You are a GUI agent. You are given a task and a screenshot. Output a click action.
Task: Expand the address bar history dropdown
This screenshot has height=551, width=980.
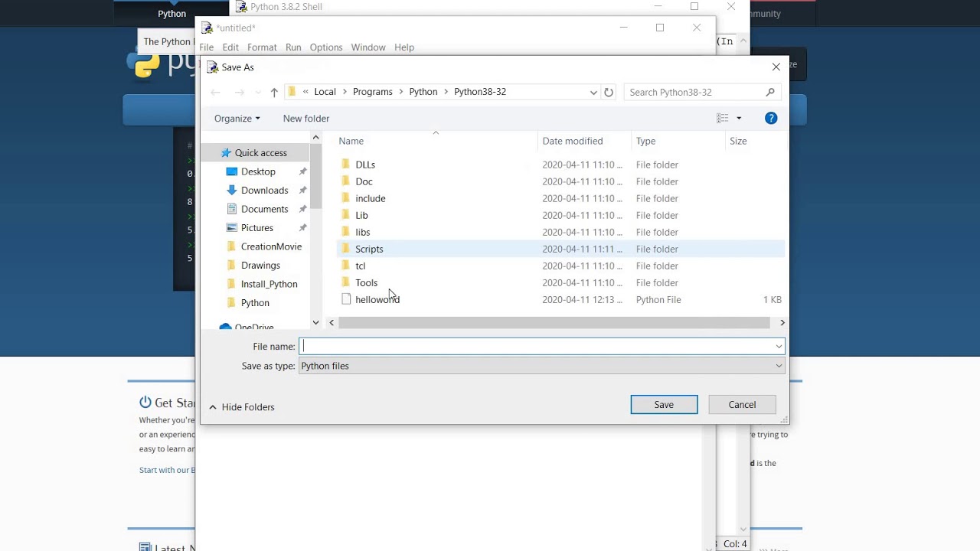tap(593, 93)
